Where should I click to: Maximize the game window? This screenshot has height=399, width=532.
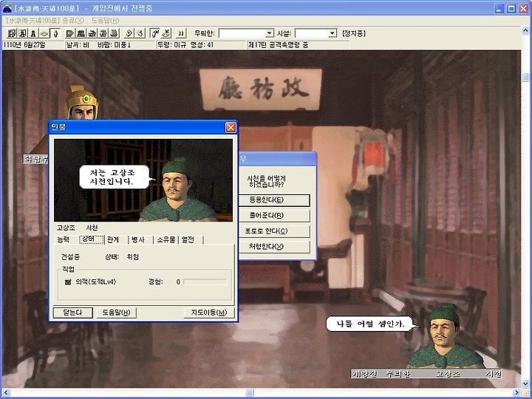(x=511, y=9)
